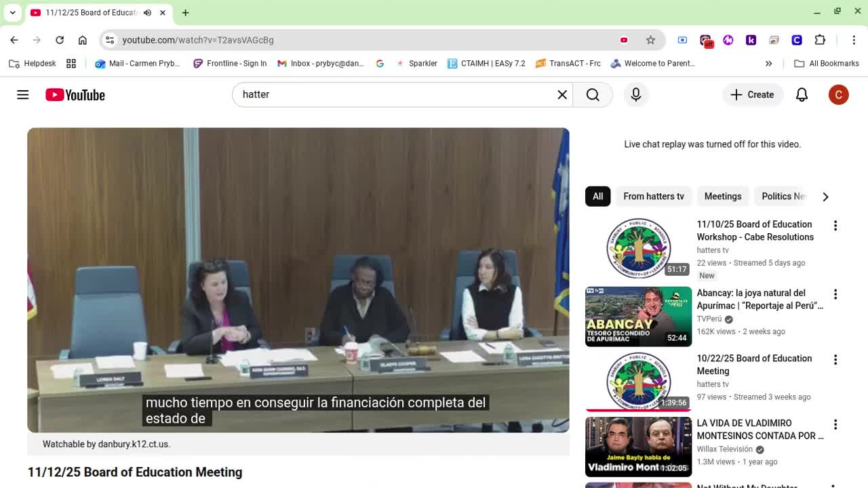Reload the page with the refresh icon
This screenshot has height=488, width=868.
point(60,40)
